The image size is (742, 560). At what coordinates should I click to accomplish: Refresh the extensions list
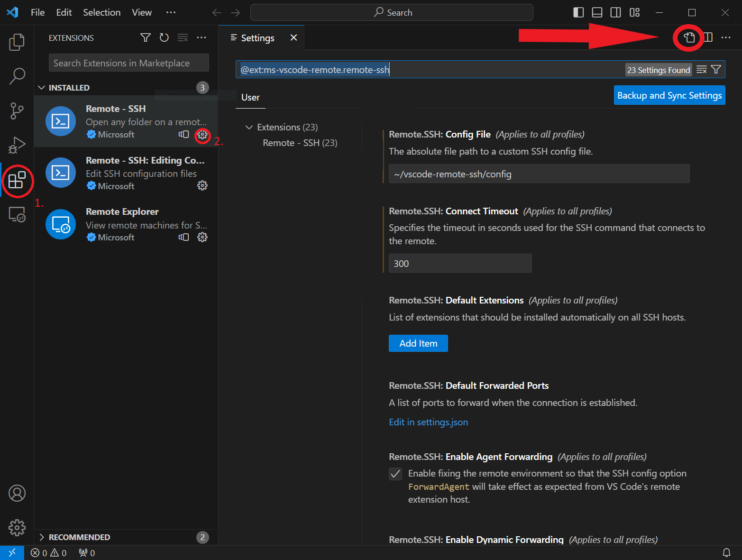click(164, 38)
